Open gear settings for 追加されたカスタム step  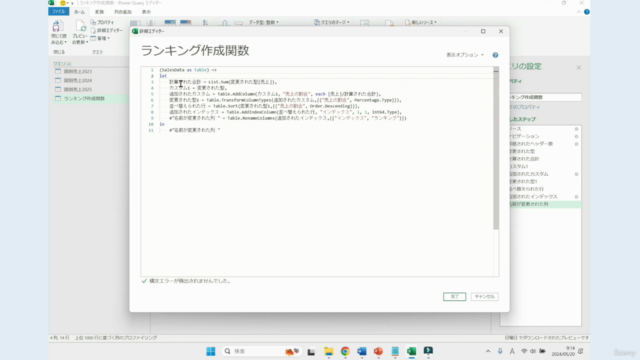click(576, 174)
